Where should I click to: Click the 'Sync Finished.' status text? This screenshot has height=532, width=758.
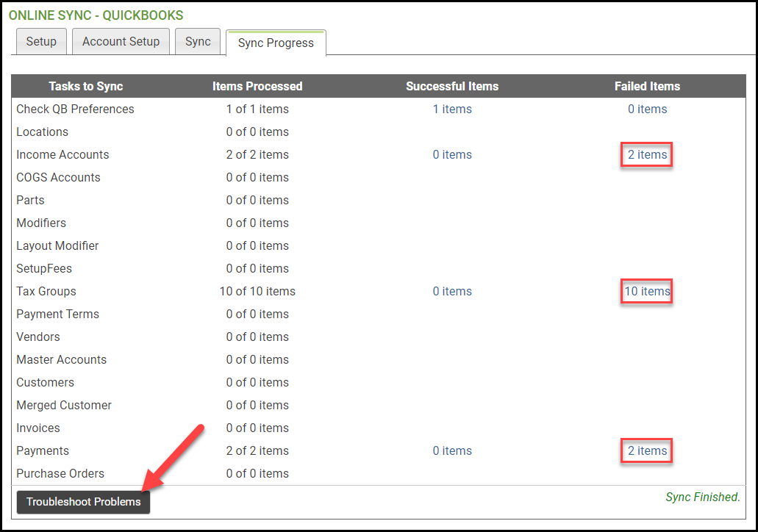pos(702,497)
